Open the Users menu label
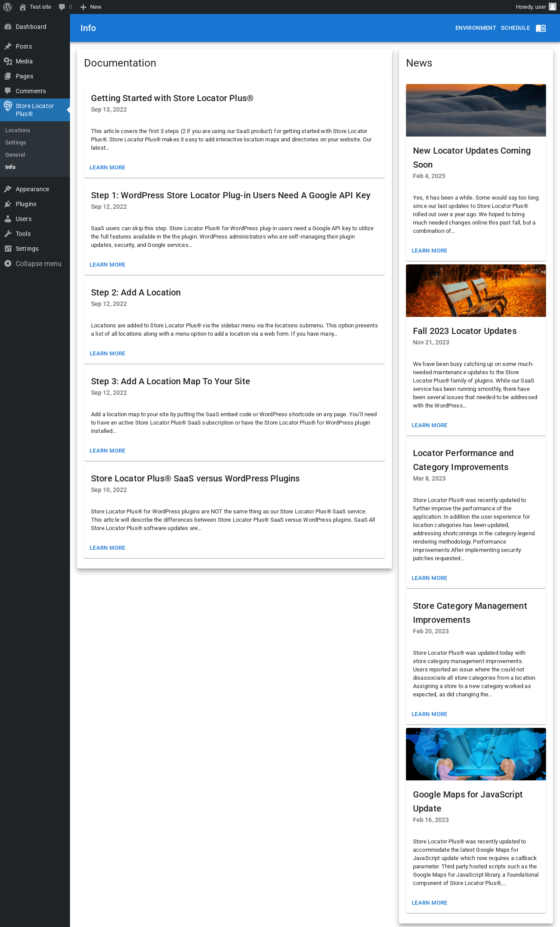This screenshot has width=560, height=927. click(x=24, y=219)
